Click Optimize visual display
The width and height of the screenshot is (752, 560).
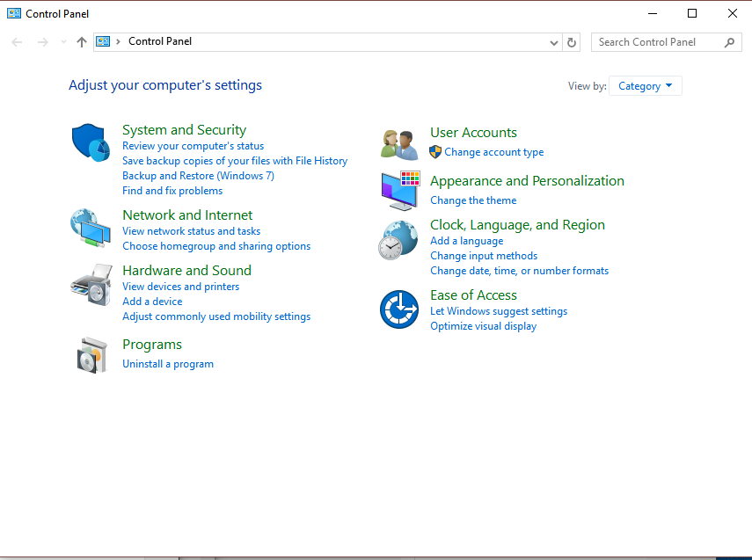pos(484,326)
